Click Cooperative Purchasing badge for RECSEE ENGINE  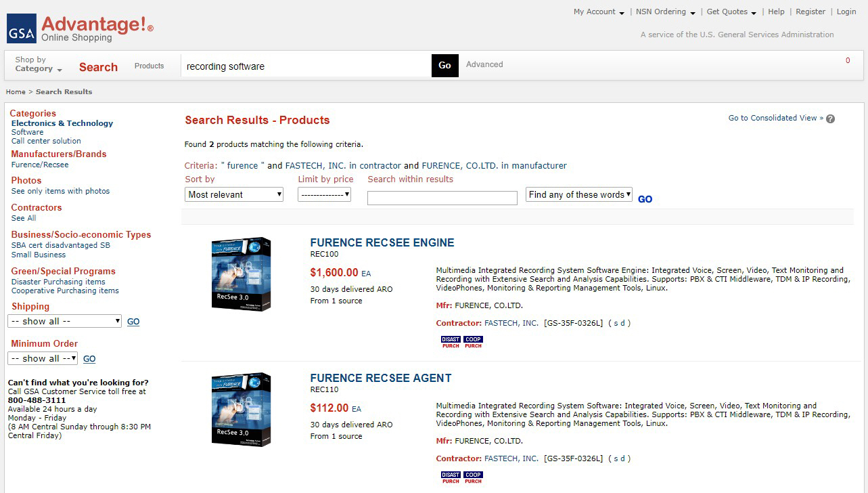[473, 342]
